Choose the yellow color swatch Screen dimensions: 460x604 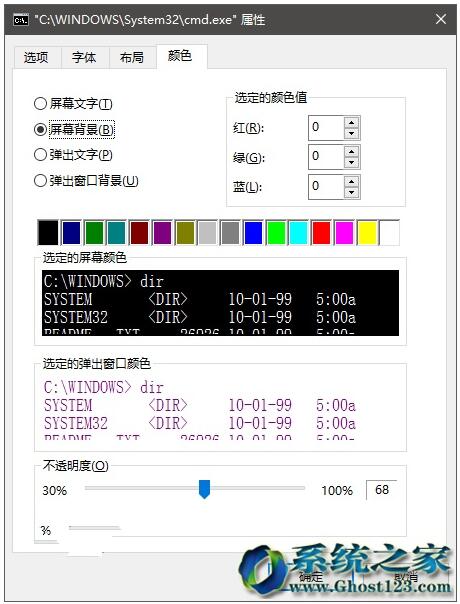(367, 232)
